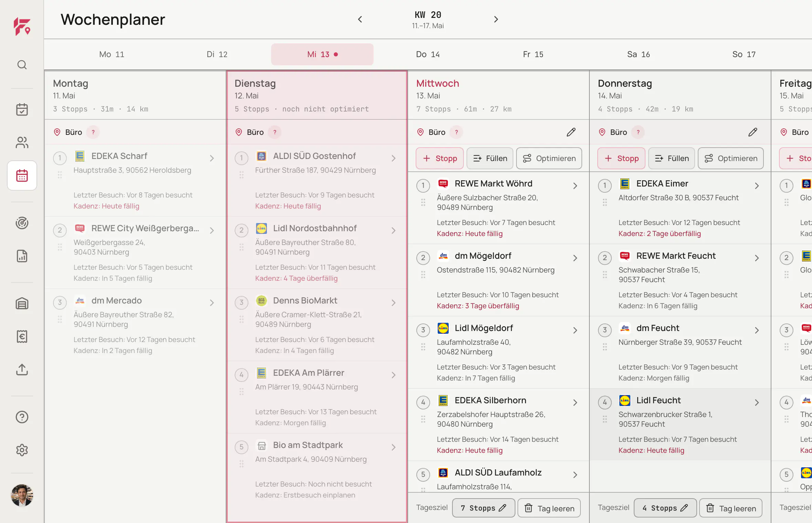The width and height of the screenshot is (812, 523).
Task: Open the calendar-check icon in sidebar
Action: pyautogui.click(x=22, y=109)
